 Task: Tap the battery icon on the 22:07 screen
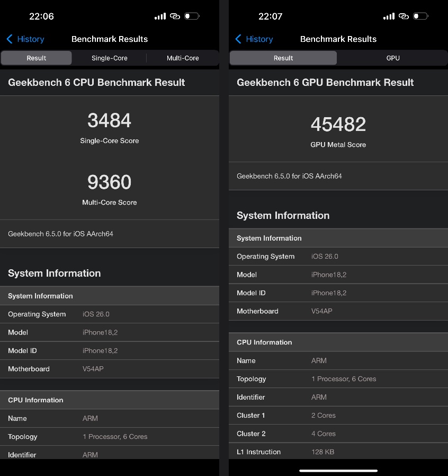click(x=420, y=16)
